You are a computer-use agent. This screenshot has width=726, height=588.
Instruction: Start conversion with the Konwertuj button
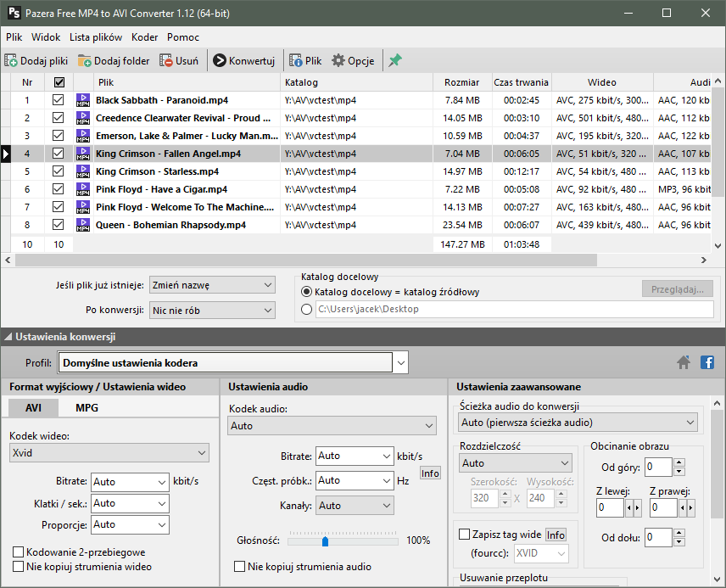[x=244, y=61]
